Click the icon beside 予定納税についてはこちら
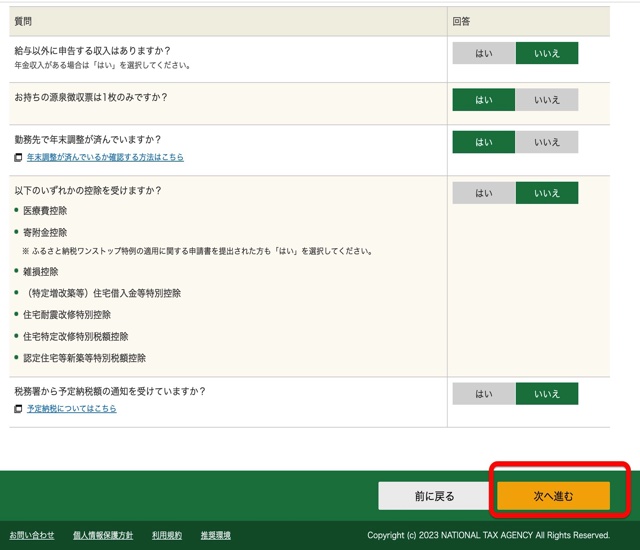The image size is (640, 550). (x=18, y=409)
